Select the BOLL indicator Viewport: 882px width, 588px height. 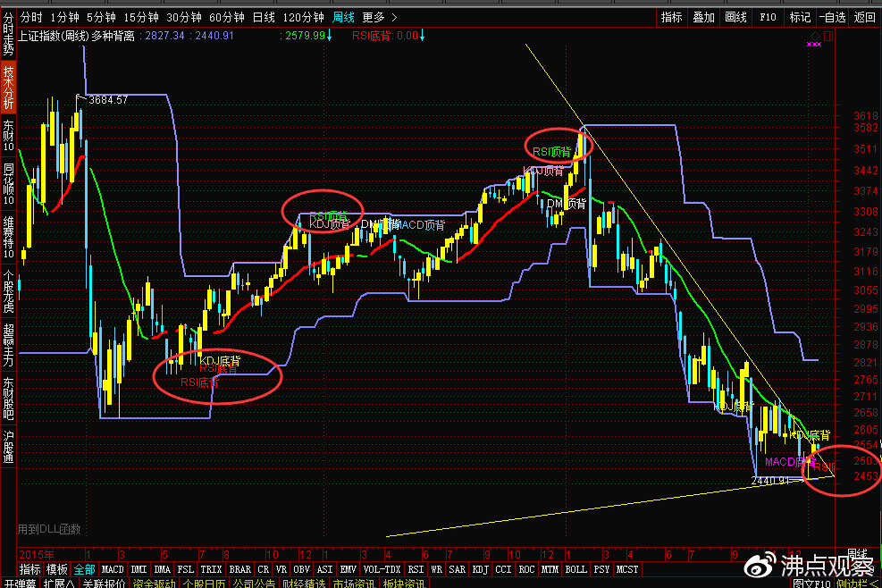pyautogui.click(x=576, y=569)
